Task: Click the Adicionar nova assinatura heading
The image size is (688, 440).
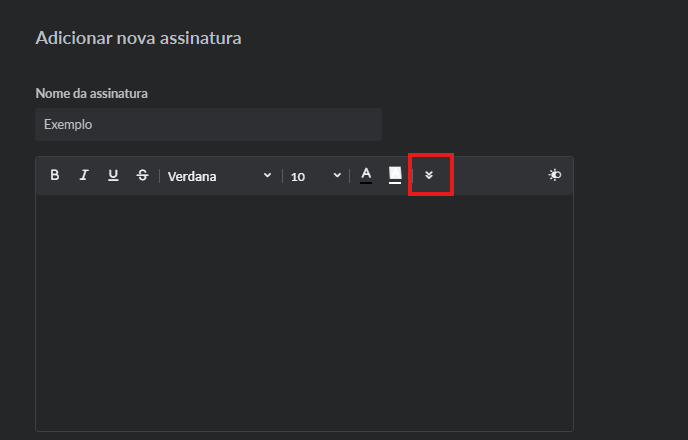Action: coord(138,39)
